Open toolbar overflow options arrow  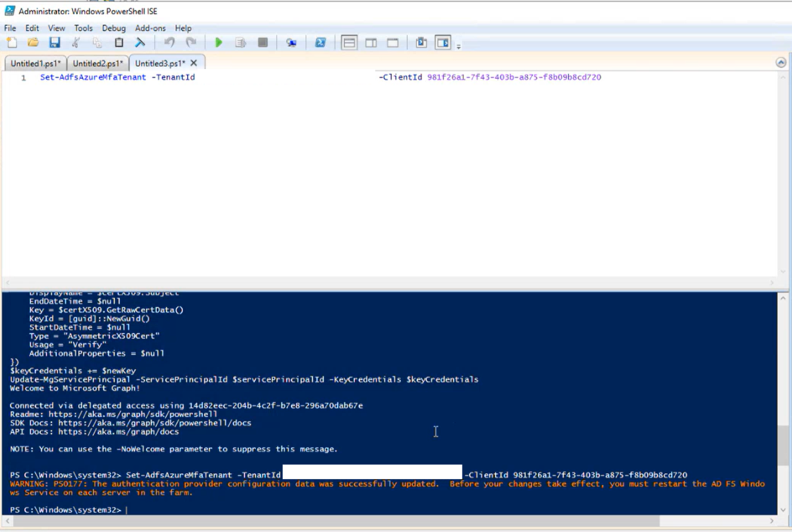tap(458, 46)
